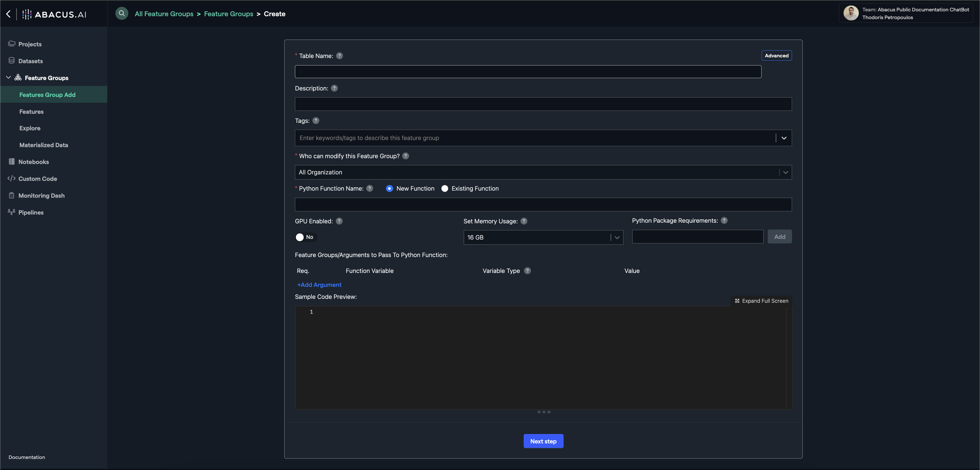The image size is (980, 470).
Task: Click Python Package Requirements help icon
Action: tap(724, 220)
